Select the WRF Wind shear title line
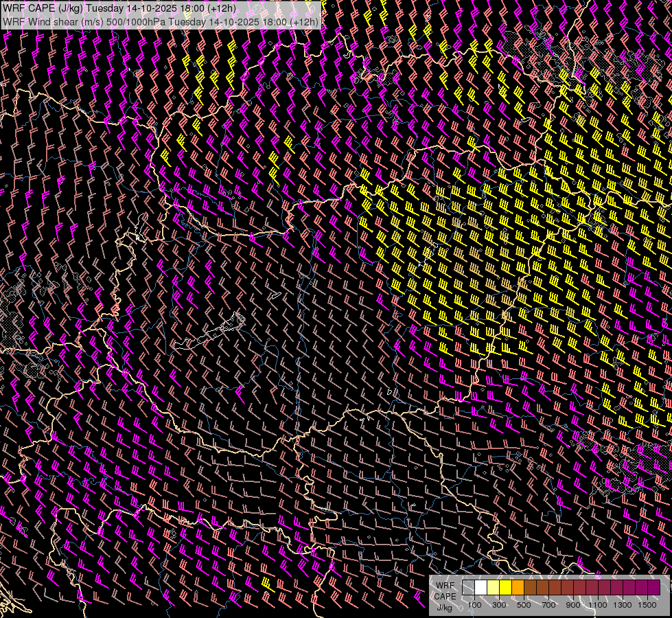The image size is (672, 618). [161, 21]
